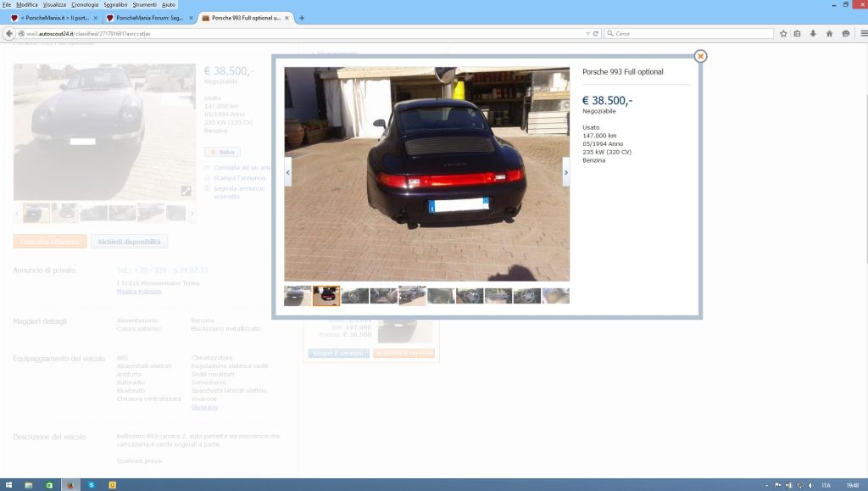The height and width of the screenshot is (491, 868).
Task: Show next photo in gallery
Action: point(565,172)
